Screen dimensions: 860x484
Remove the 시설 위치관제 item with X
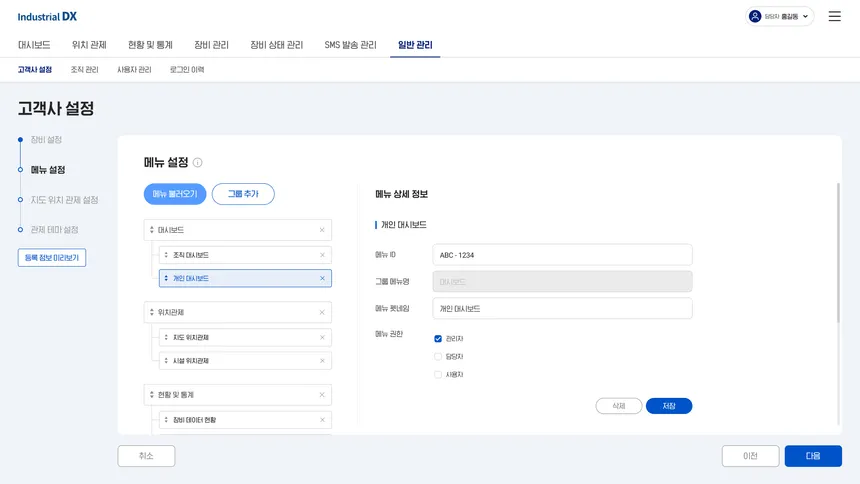[322, 361]
